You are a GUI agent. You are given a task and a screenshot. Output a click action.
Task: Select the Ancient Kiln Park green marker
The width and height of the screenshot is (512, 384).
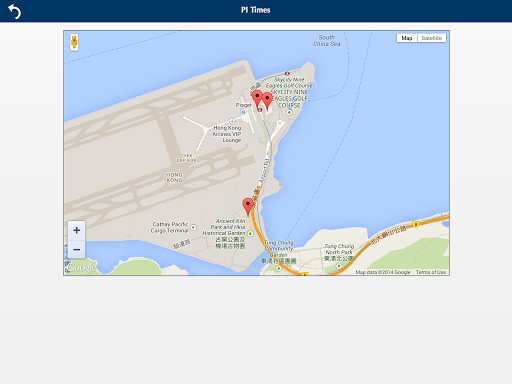point(250,233)
